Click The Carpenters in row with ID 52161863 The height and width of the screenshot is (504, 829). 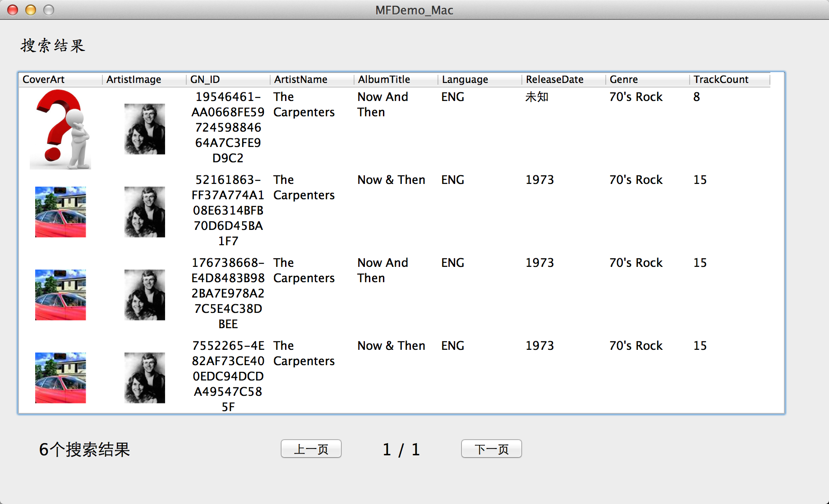click(304, 188)
